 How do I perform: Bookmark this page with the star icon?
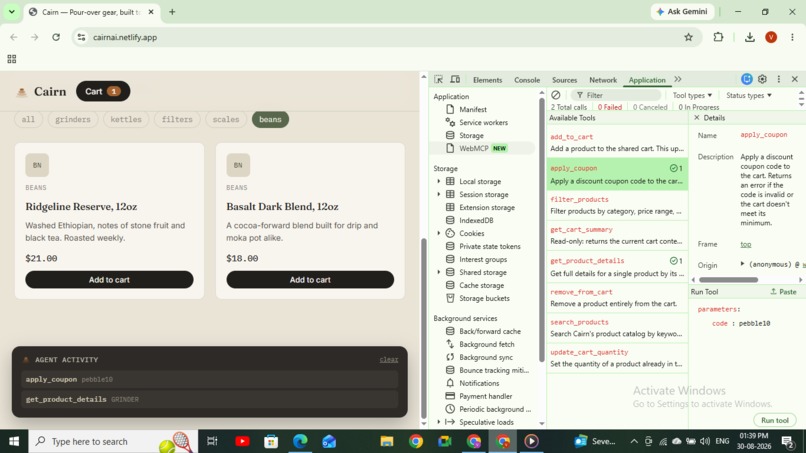[688, 37]
